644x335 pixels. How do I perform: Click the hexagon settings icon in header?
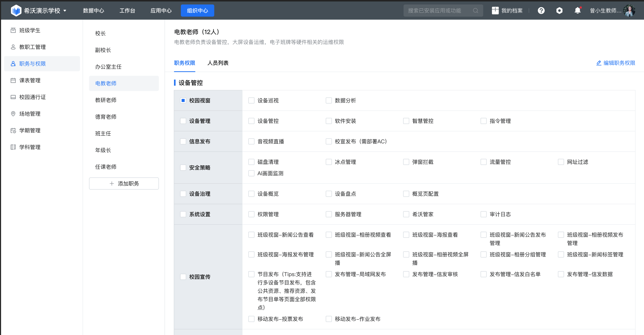(x=559, y=11)
